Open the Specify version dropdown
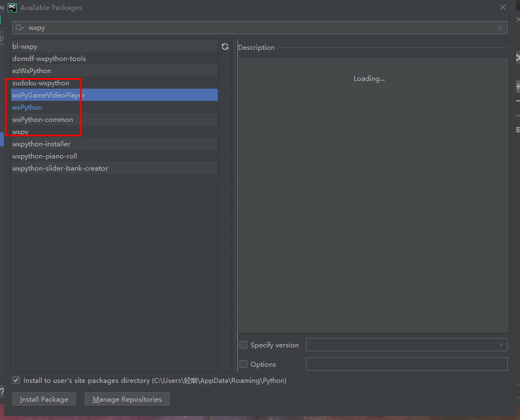Screen dimensions: 520x420 click(406, 345)
